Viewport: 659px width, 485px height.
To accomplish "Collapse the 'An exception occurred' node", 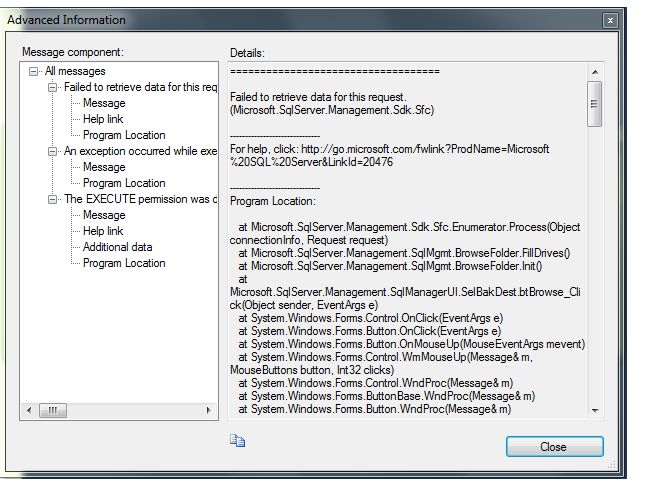I will click(x=53, y=151).
